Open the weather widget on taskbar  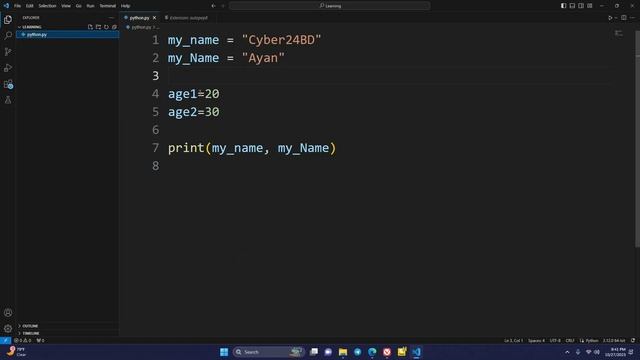[16, 352]
